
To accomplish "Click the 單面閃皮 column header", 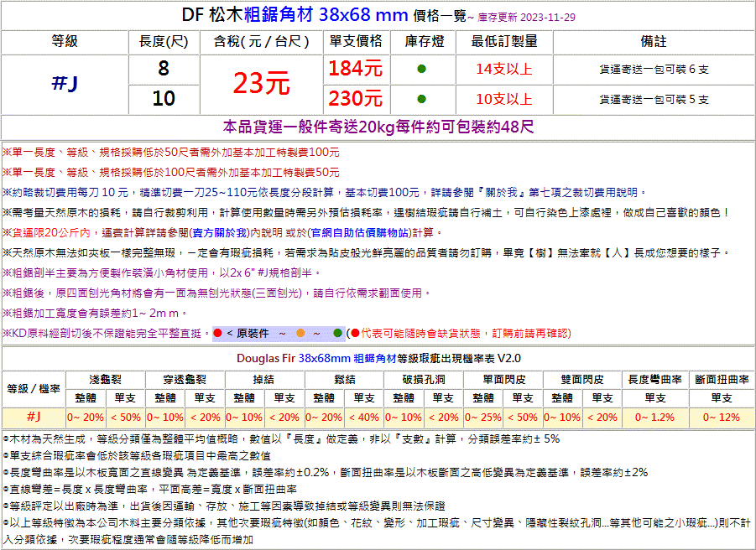I will (x=503, y=380).
